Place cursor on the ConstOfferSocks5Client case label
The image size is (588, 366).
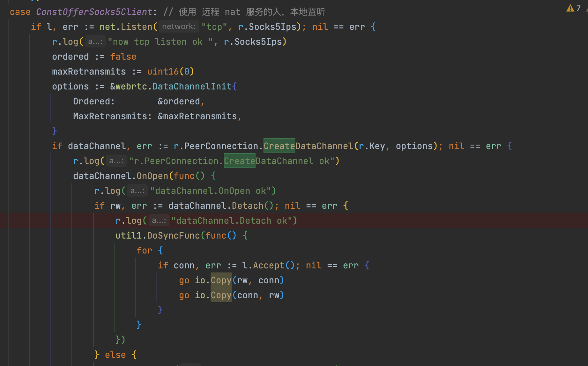(94, 12)
